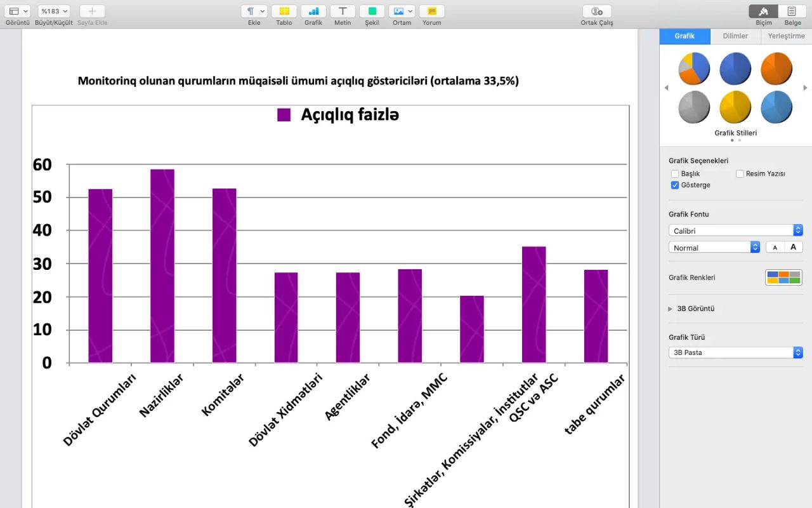Open the Calibri font dropdown
Image resolution: width=812 pixels, height=508 pixels.
pyautogui.click(x=735, y=231)
